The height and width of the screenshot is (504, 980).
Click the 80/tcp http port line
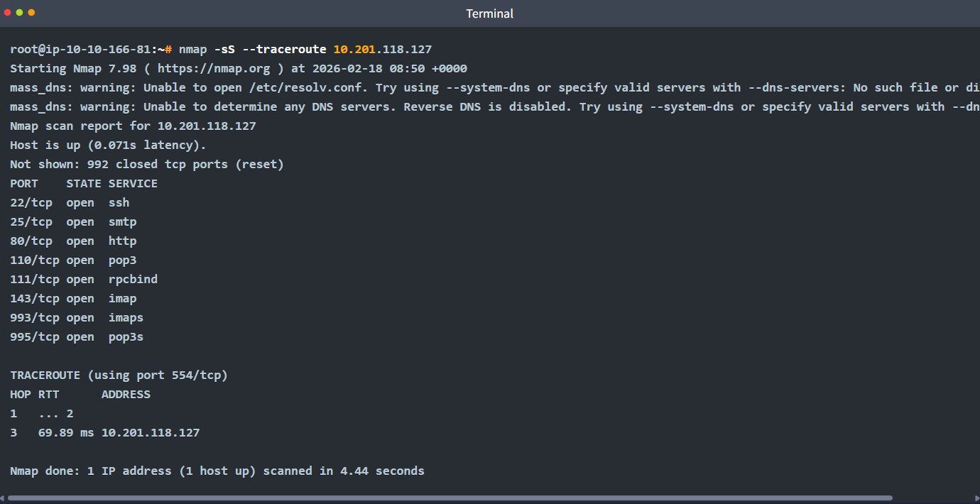point(73,241)
